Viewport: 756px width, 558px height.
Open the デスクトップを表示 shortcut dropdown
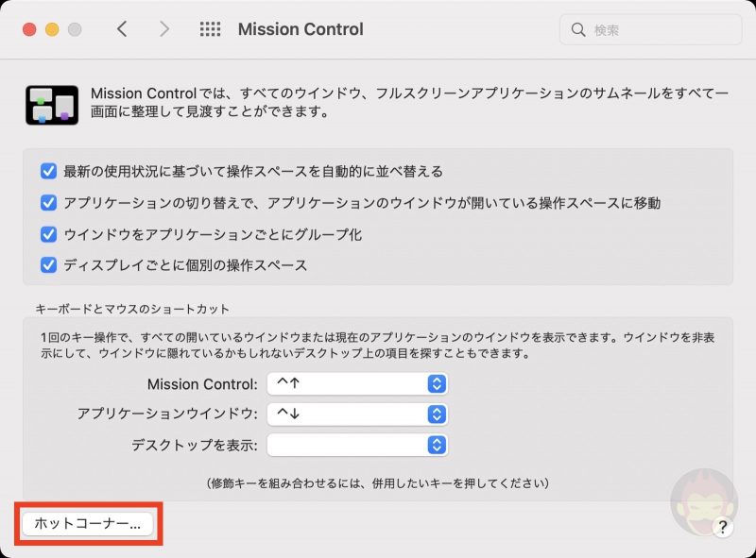pyautogui.click(x=437, y=445)
